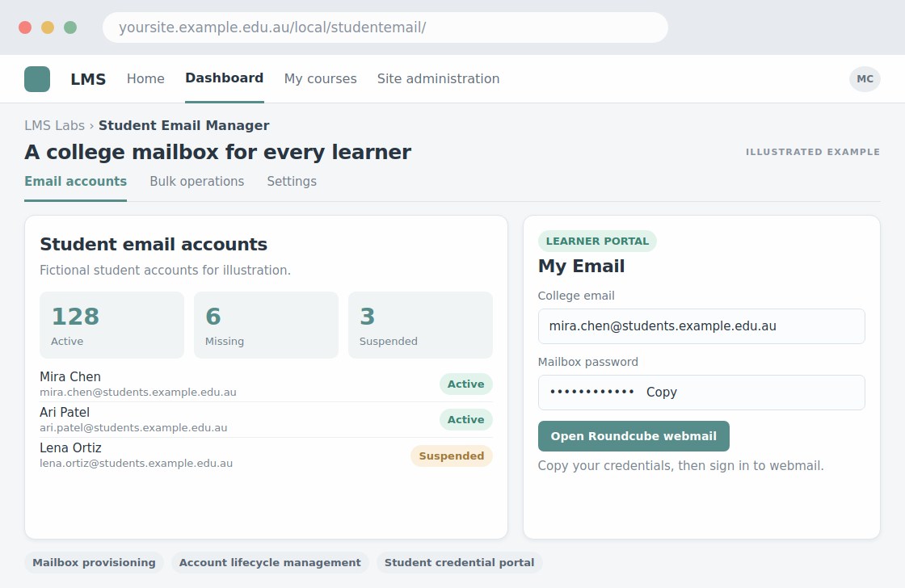Click mira.chen@students.example.edu.au in the list
Screen dimensions: 905x588
click(x=138, y=393)
